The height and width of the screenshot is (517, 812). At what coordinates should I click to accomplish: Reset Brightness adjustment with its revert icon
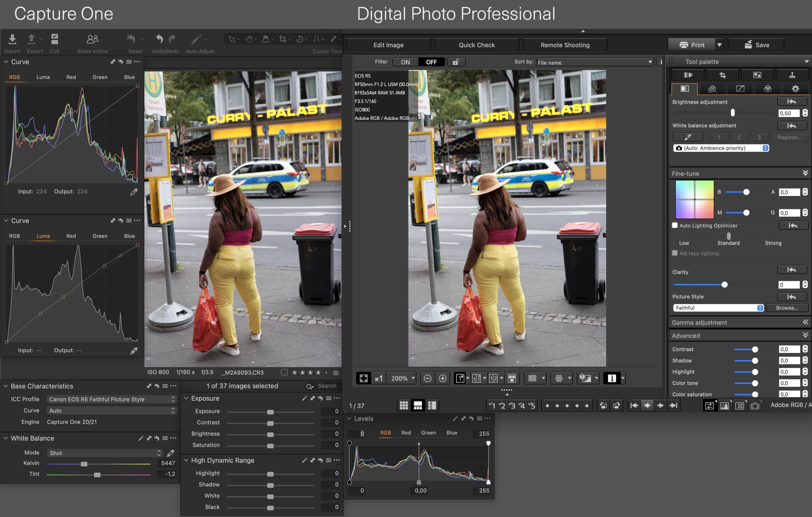tap(791, 101)
